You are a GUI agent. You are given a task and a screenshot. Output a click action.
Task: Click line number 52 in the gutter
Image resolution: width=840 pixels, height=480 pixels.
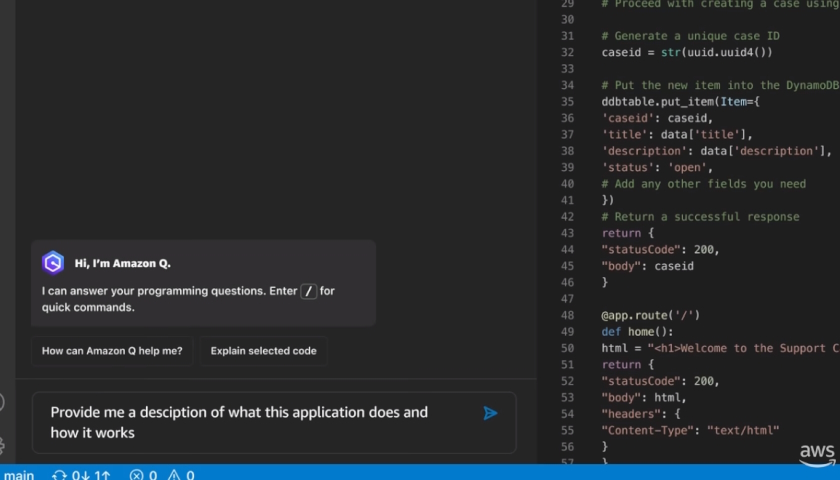[567, 381]
